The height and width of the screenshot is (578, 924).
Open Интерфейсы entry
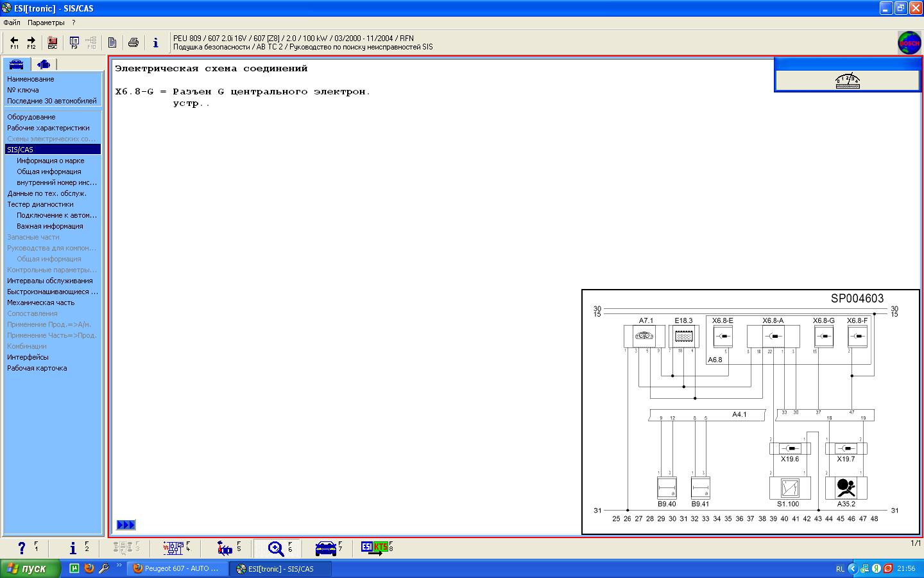(28, 357)
